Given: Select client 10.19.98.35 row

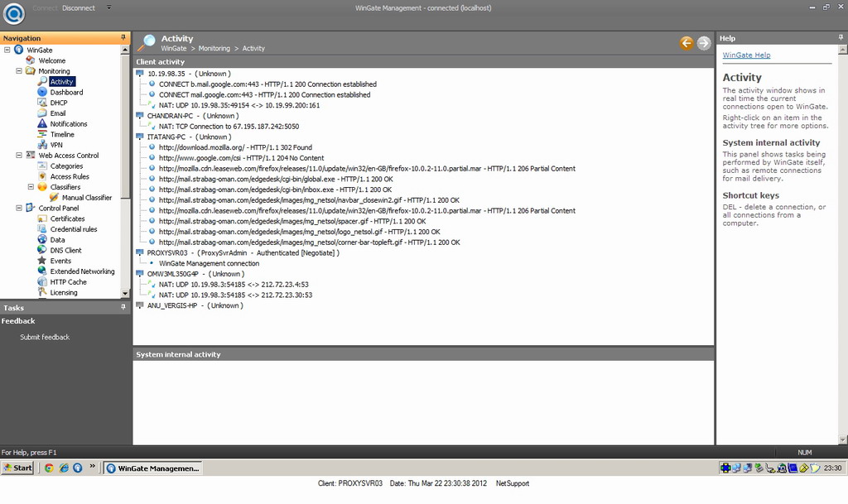Looking at the screenshot, I should 189,74.
